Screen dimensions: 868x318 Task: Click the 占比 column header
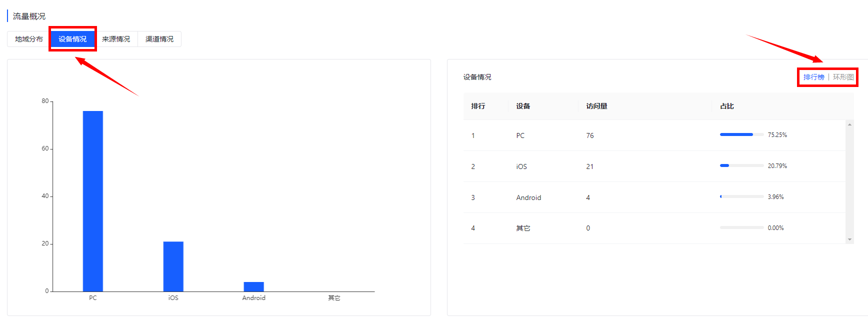click(x=727, y=106)
